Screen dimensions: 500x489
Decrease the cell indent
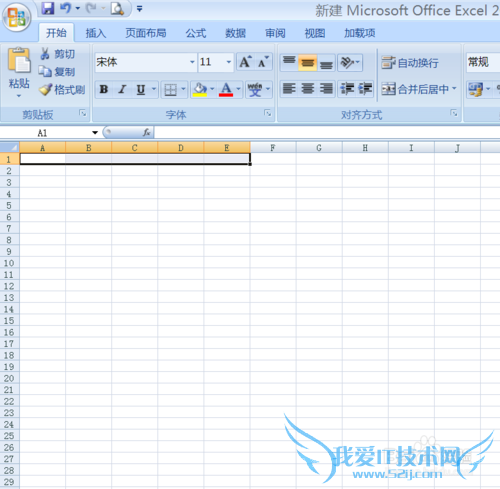click(347, 89)
